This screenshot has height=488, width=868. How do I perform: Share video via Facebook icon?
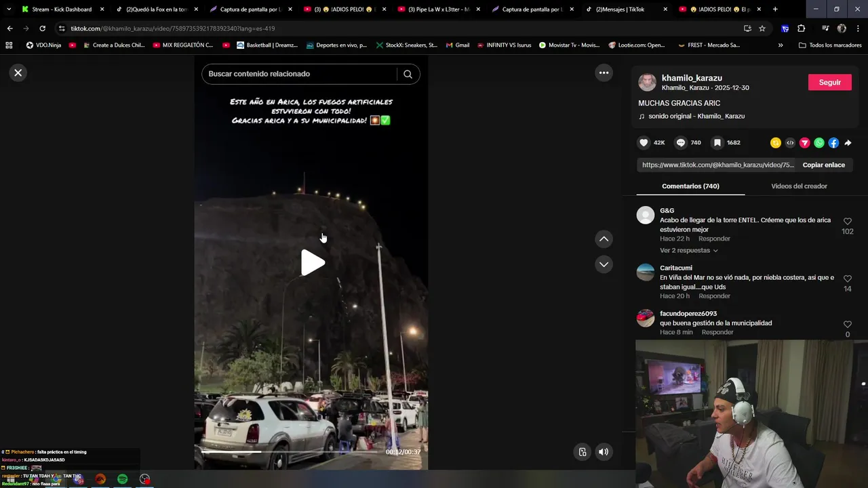click(x=833, y=143)
